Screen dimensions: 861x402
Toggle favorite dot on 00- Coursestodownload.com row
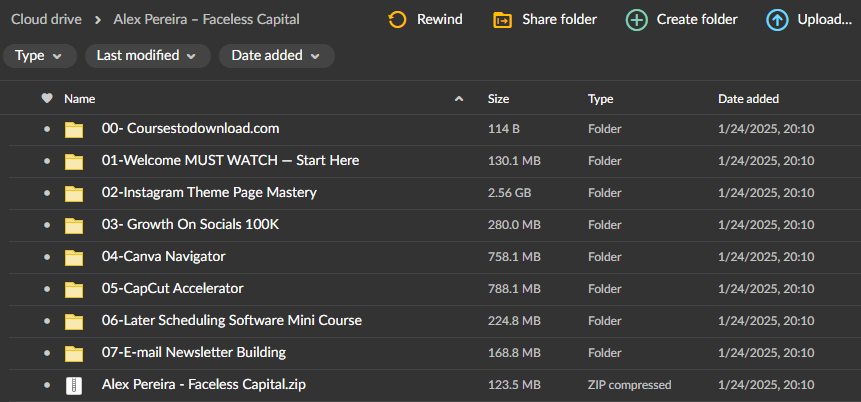click(47, 130)
